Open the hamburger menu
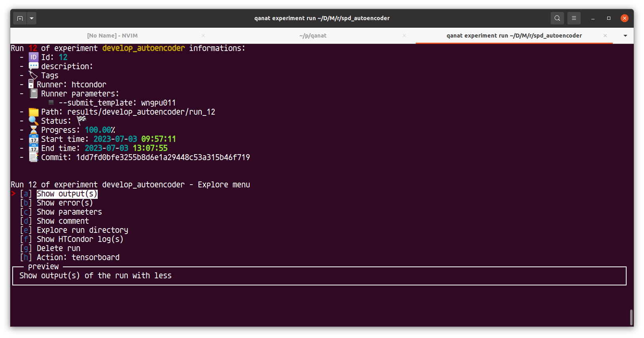The width and height of the screenshot is (644, 338). point(574,18)
